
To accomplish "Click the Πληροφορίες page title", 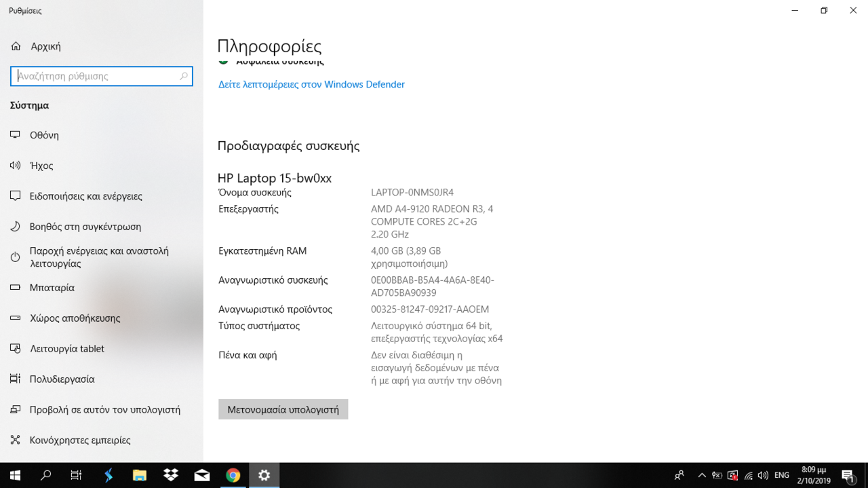I will 269,46.
